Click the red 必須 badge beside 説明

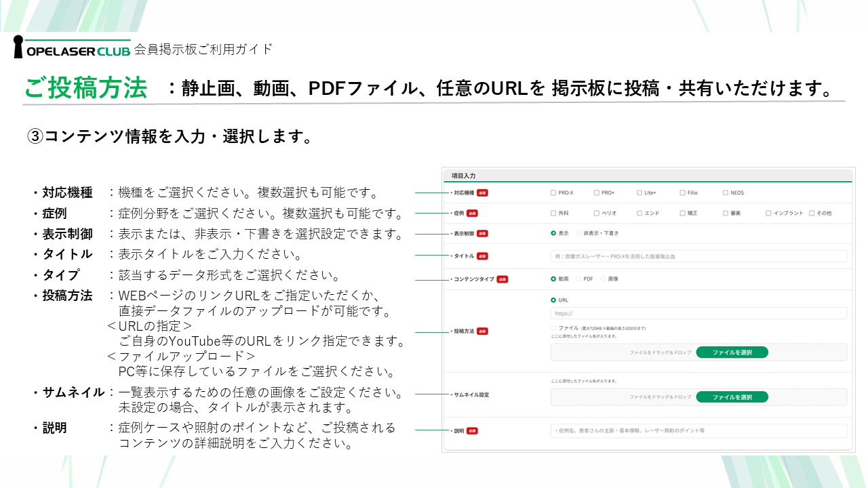click(x=473, y=429)
